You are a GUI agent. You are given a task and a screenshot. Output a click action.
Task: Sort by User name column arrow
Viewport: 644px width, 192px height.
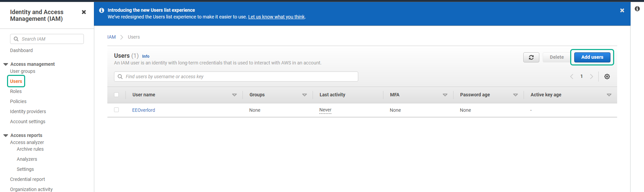[234, 95]
